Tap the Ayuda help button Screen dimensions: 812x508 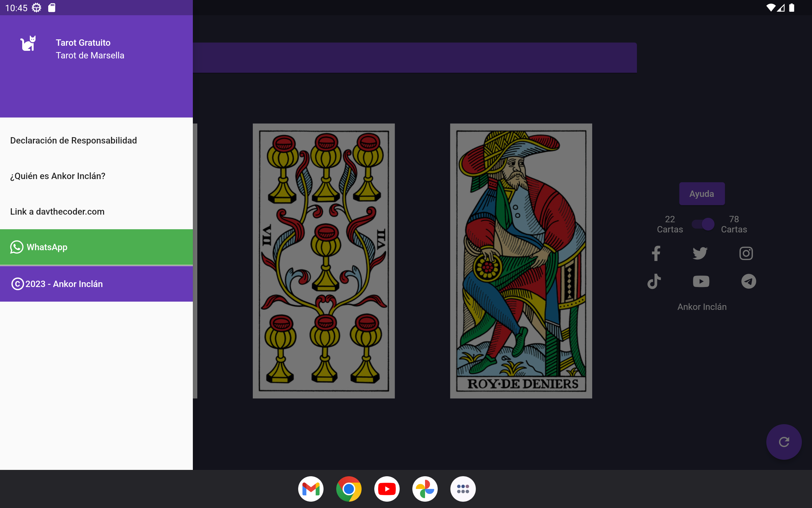click(x=702, y=194)
